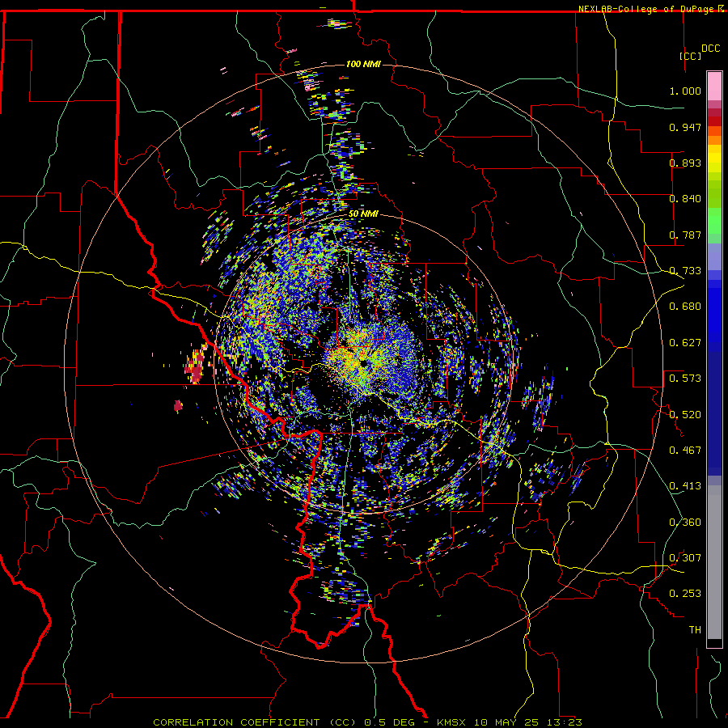Select the 1.000 scale value

point(685,91)
